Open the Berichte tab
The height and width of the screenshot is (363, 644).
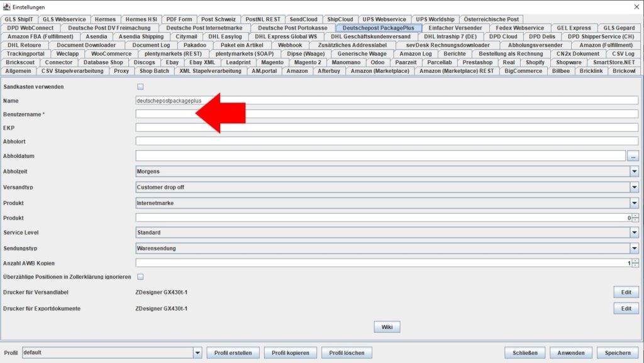[455, 54]
